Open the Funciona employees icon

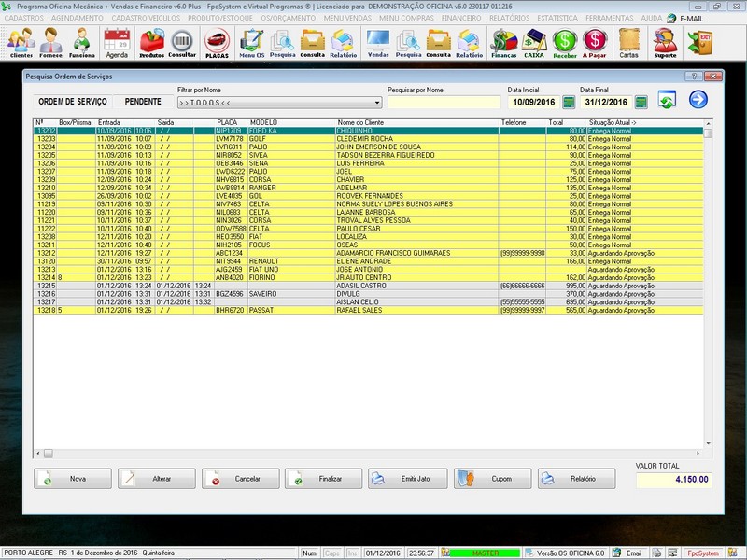point(81,43)
